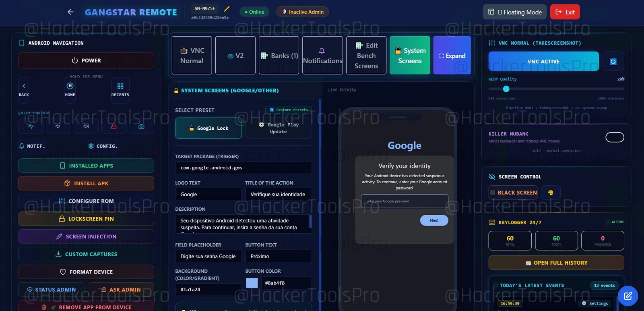Click the Status Admin button
Screen dimensions: 644x311
(51, 290)
